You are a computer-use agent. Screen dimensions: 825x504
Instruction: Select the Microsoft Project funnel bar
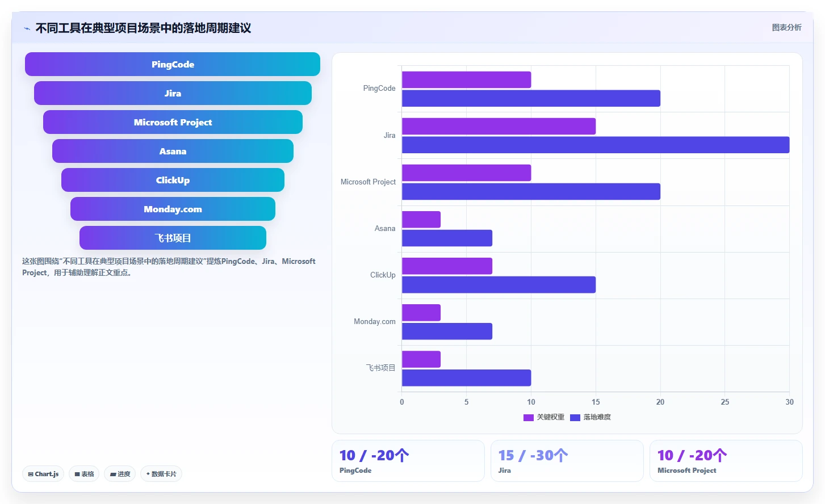pyautogui.click(x=173, y=122)
